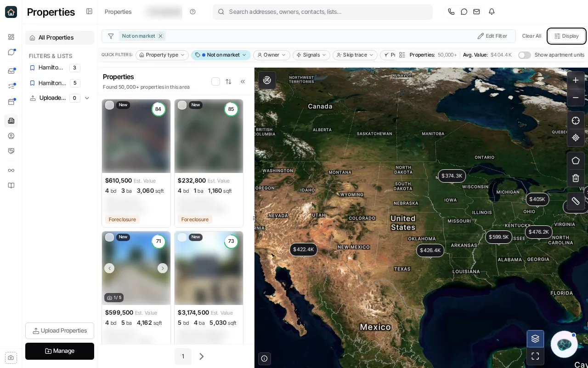Click the infinity icon in left sidebar
This screenshot has width=588, height=368.
point(11,170)
